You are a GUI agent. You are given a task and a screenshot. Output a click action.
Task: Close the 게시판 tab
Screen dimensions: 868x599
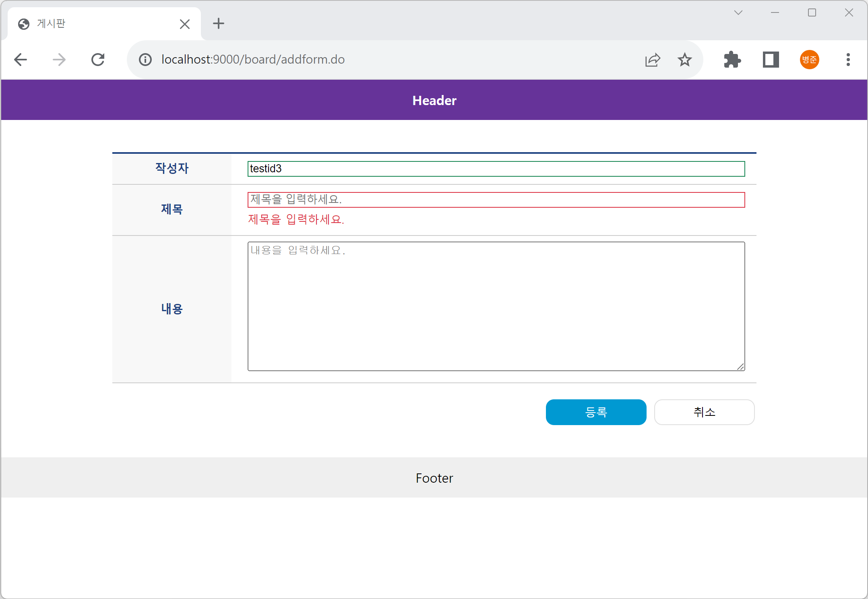[x=185, y=24]
